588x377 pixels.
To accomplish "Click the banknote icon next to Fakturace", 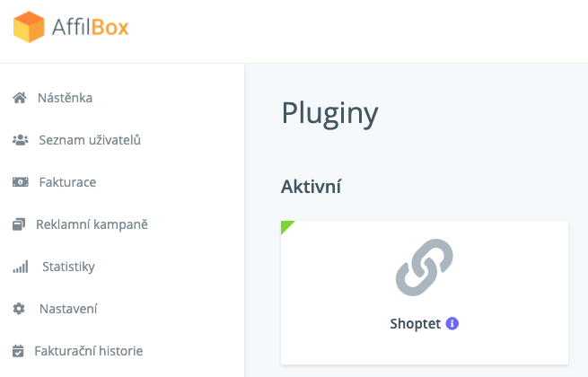I will (x=21, y=182).
